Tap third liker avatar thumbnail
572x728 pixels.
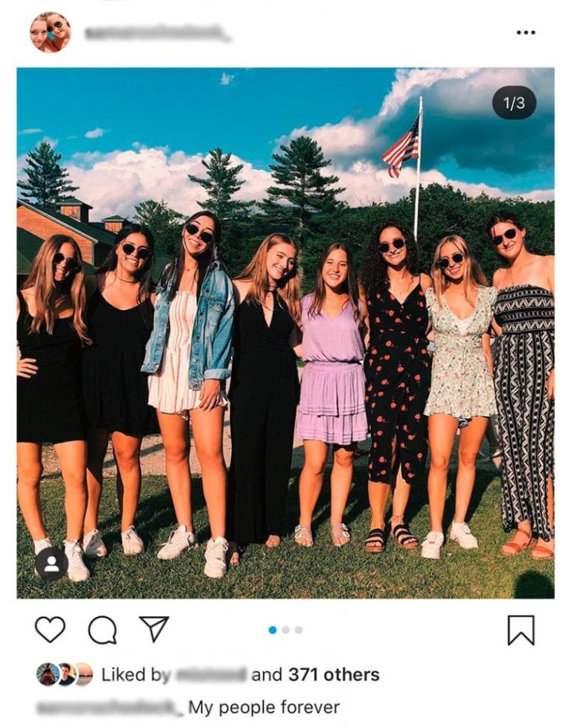coord(84,674)
